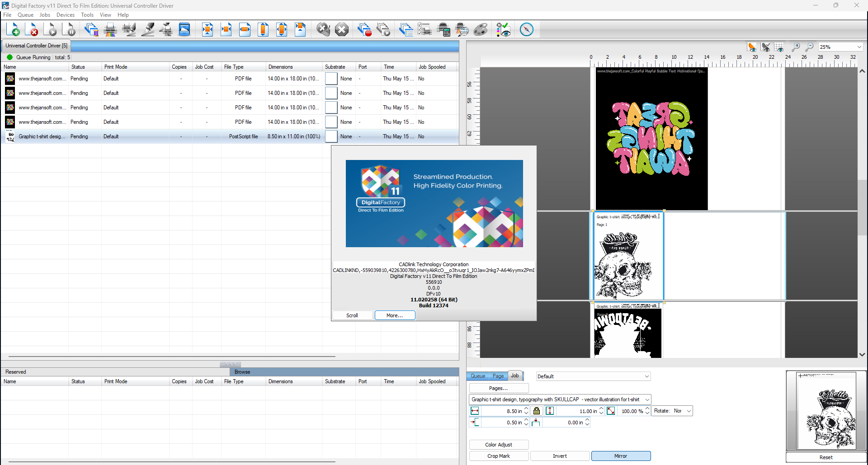Switch to the Page tab
This screenshot has height=465, width=868.
(x=498, y=376)
